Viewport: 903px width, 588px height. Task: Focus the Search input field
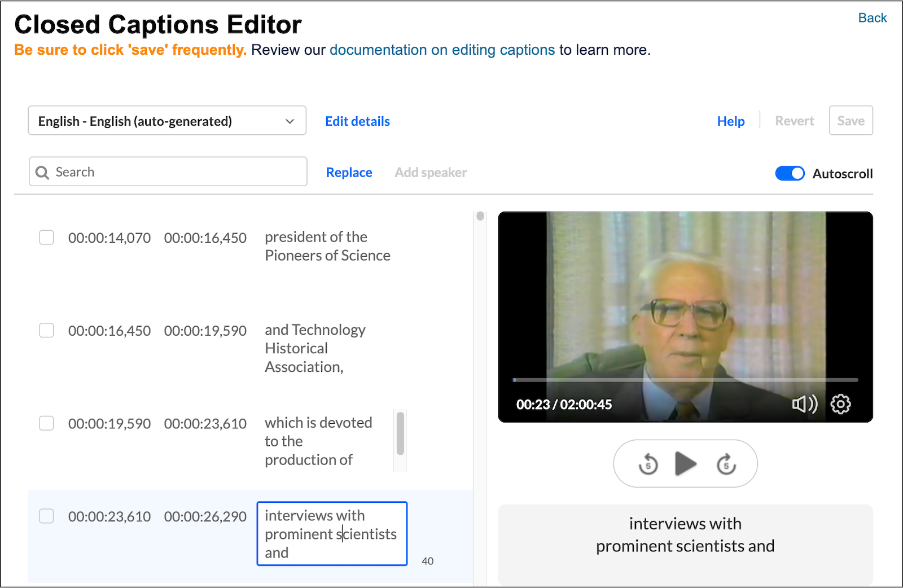click(x=168, y=172)
